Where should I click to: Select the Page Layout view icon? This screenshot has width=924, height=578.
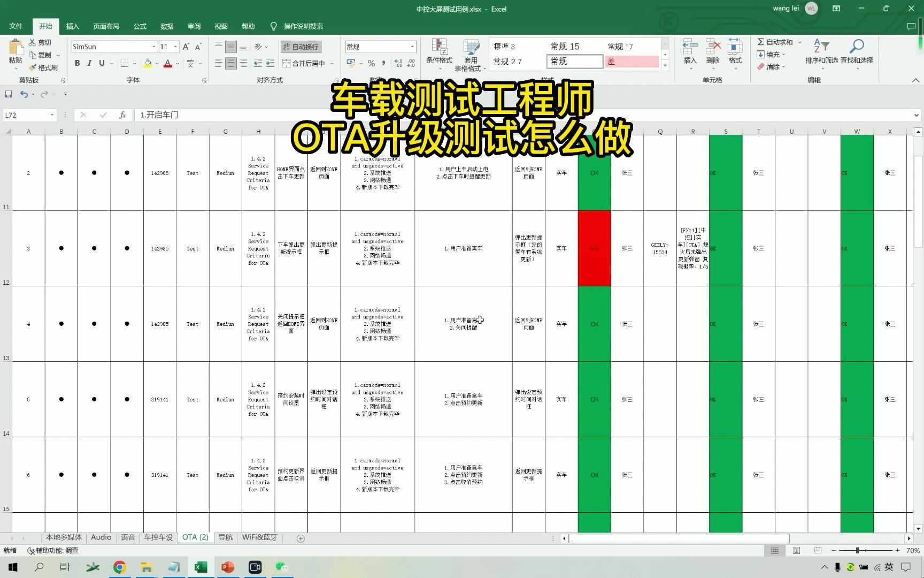pos(796,550)
